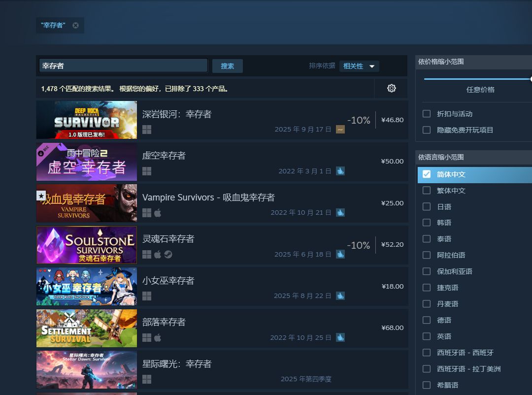Screen dimensions: 532x395
Task: Open 深岩银河: 幸存者 game title
Action: tap(177, 114)
